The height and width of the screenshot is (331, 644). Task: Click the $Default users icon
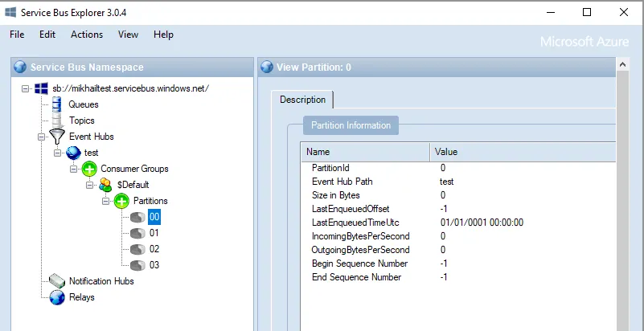105,185
